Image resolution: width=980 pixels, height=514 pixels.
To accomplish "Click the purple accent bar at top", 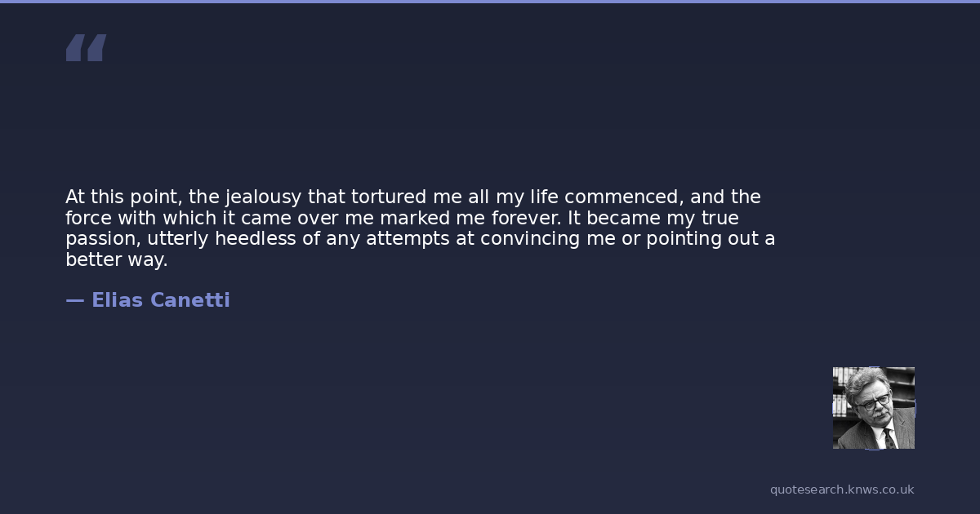I will (490, 2).
